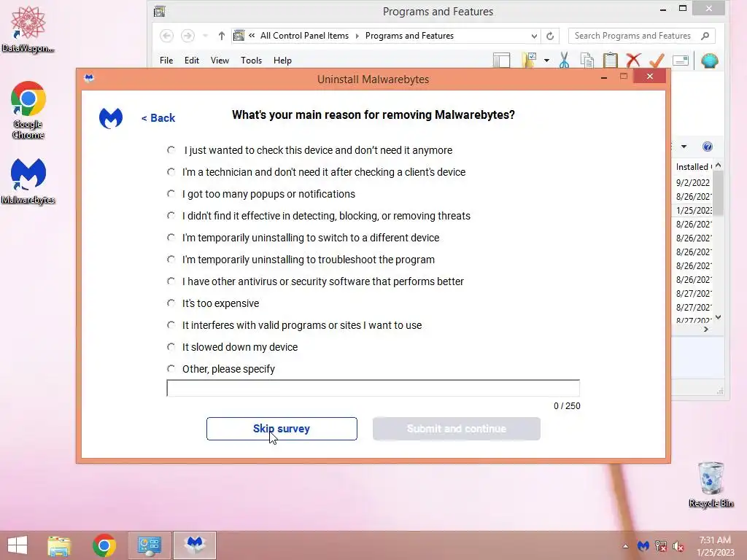The image size is (747, 560).
Task: Click the blue shell toolbar icon
Action: (709, 61)
